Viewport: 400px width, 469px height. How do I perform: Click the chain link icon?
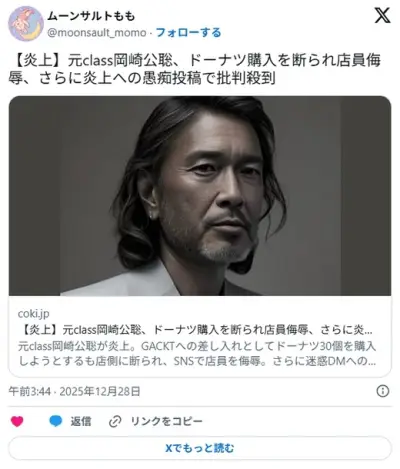pos(115,422)
